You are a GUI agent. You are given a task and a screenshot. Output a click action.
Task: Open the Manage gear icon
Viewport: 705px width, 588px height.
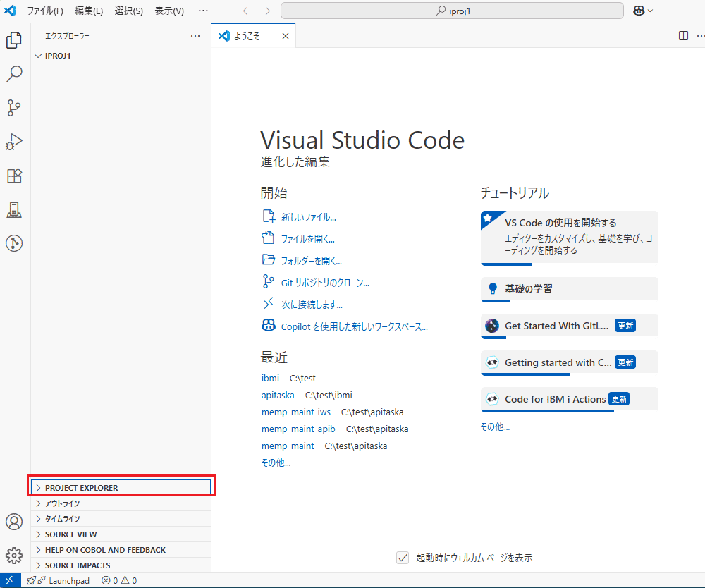[x=14, y=556]
